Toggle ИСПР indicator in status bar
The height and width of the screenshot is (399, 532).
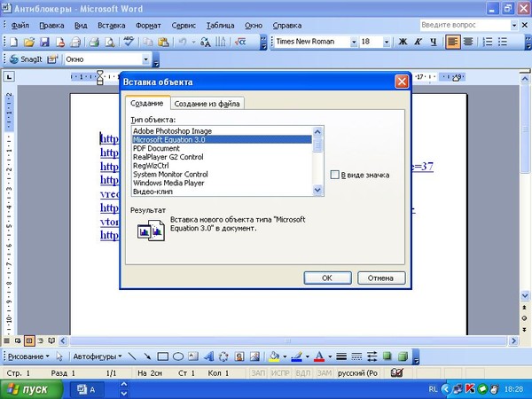pos(279,373)
